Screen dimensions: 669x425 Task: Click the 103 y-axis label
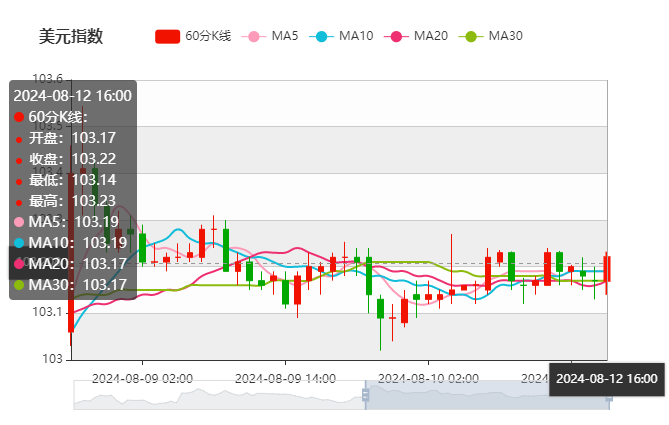click(x=52, y=359)
